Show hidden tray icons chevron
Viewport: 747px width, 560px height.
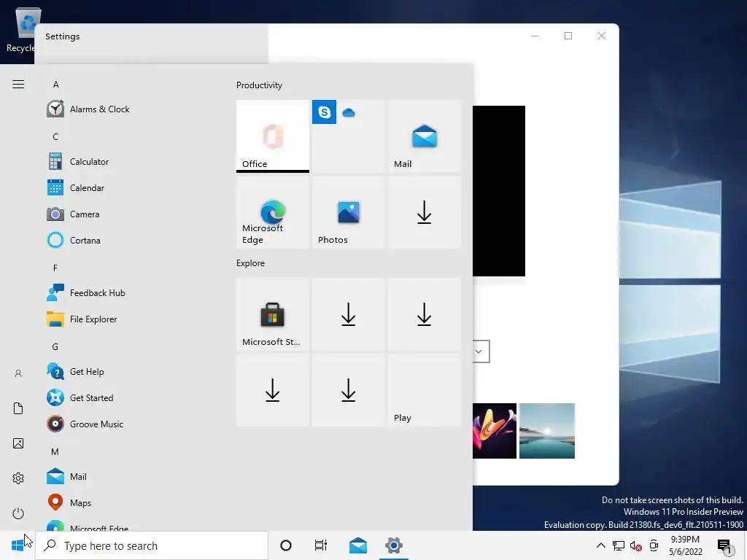point(601,545)
